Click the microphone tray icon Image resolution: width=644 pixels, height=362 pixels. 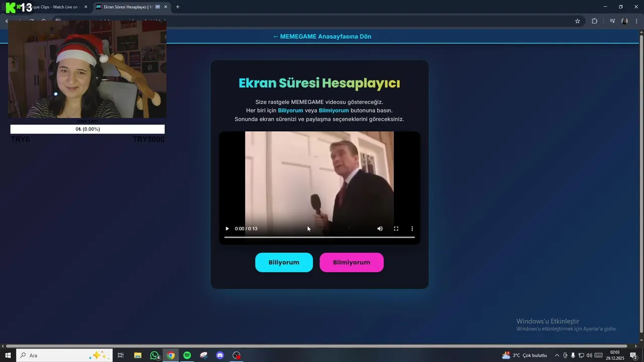(573, 355)
